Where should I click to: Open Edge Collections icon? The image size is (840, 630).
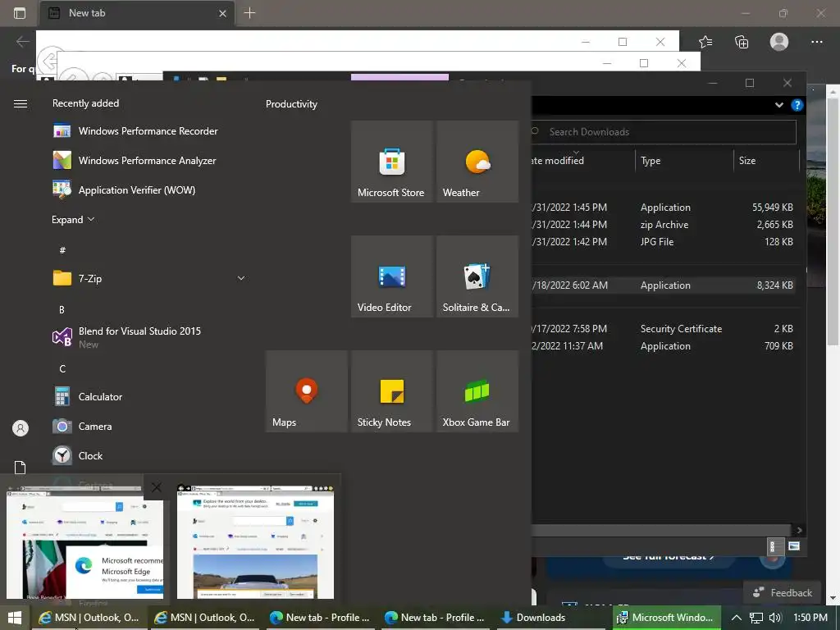(x=742, y=42)
